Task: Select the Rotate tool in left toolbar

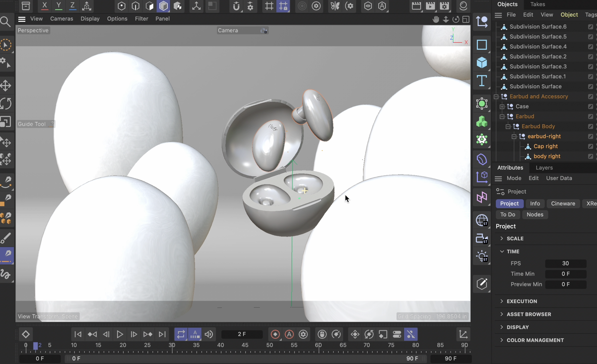Action: point(6,104)
